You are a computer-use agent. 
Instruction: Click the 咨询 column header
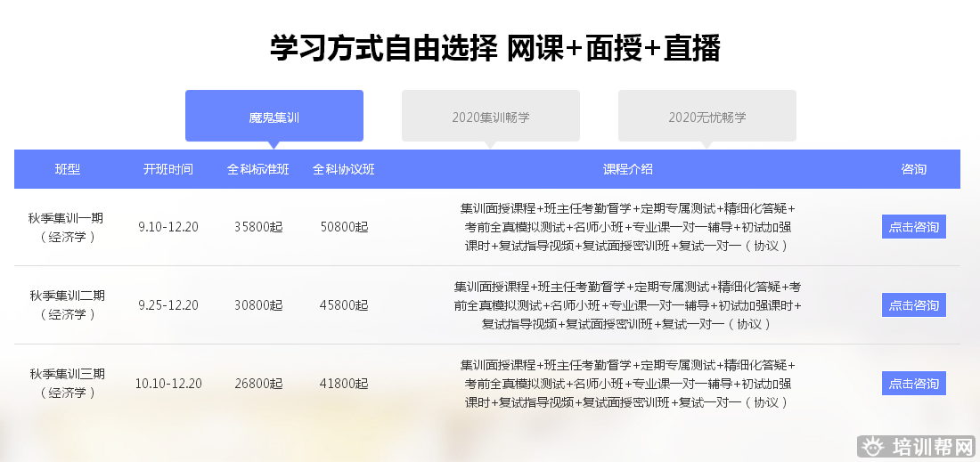[x=913, y=169]
